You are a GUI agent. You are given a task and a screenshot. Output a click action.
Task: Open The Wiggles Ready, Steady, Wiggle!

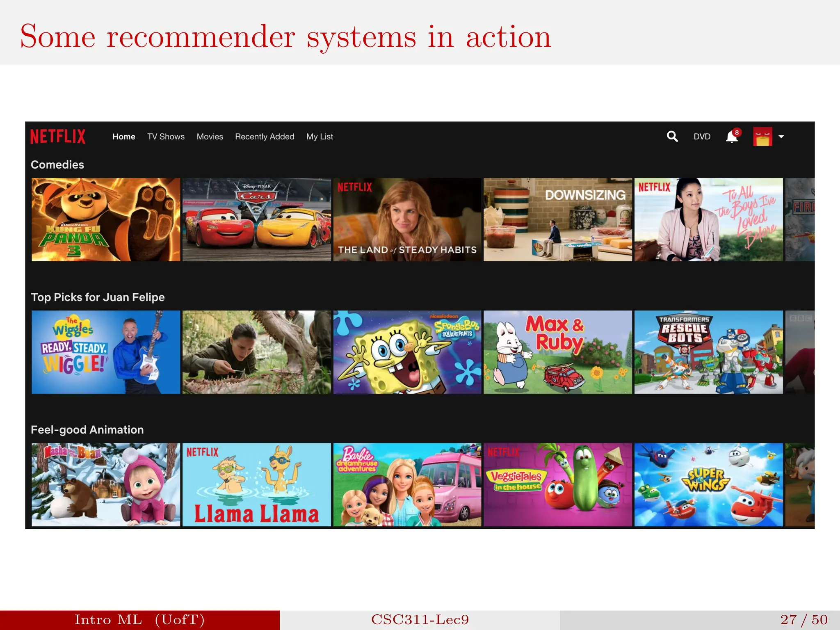(106, 352)
